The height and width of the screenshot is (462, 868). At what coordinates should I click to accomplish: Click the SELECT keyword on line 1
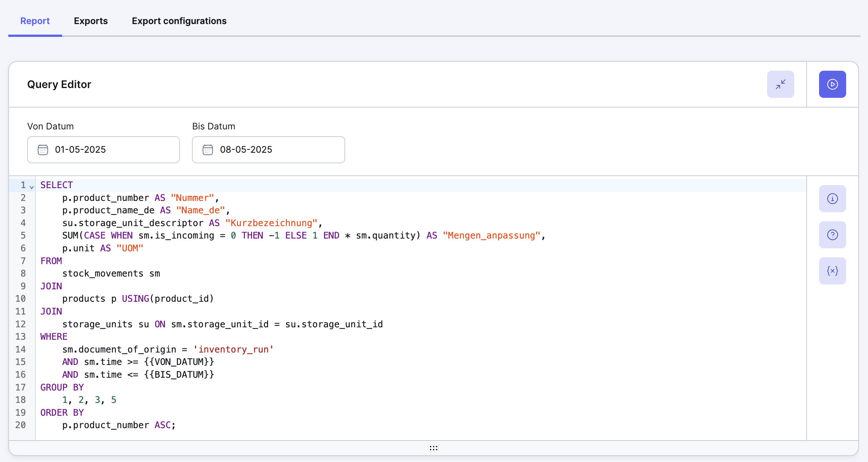pyautogui.click(x=56, y=185)
